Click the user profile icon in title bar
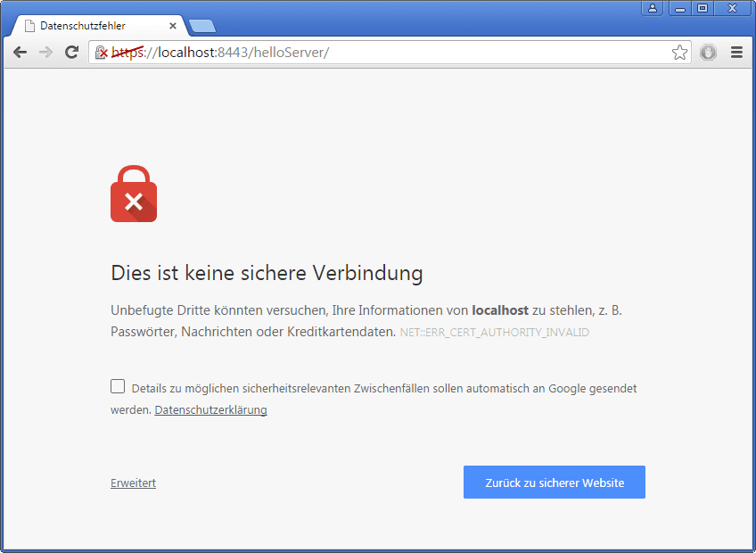Image resolution: width=756 pixels, height=553 pixels. click(x=653, y=8)
